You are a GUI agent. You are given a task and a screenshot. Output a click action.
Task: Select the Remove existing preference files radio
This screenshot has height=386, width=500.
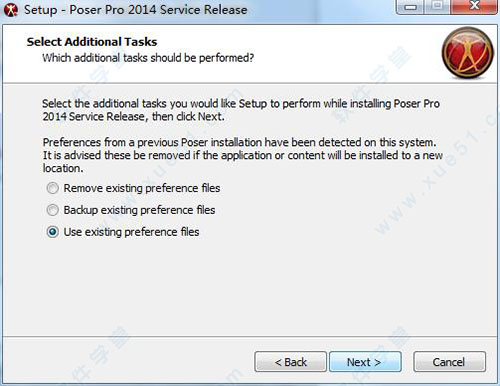click(x=53, y=188)
